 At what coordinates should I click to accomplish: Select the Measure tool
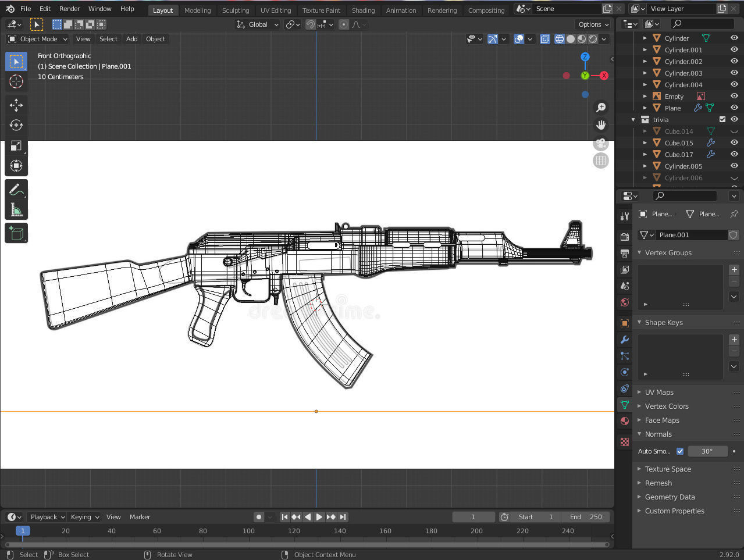(x=16, y=210)
